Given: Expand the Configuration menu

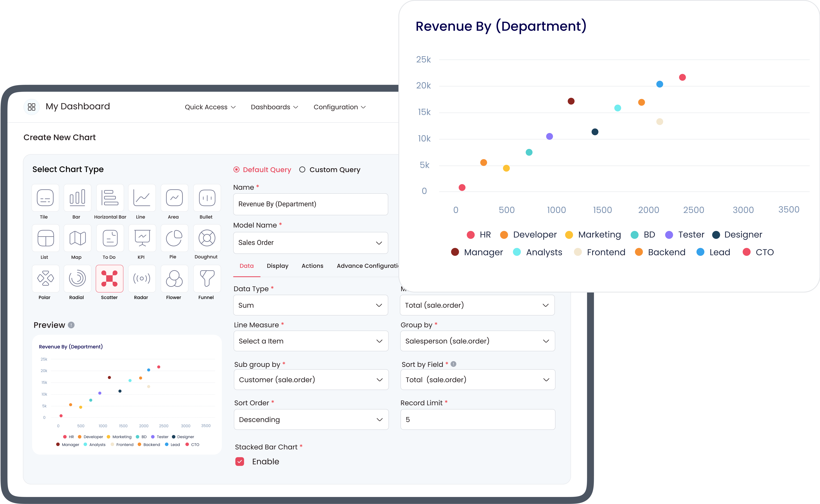Looking at the screenshot, I should (340, 107).
